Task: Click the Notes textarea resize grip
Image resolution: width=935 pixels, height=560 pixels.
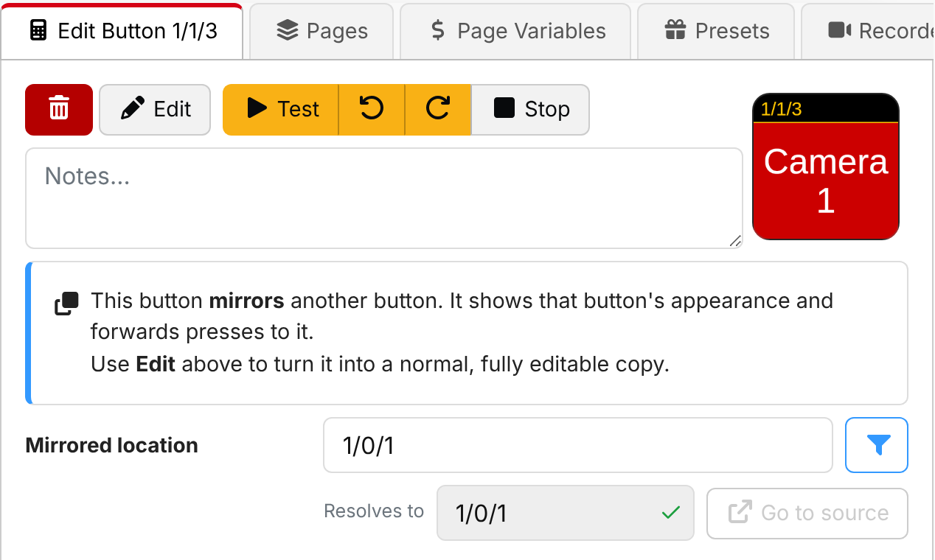Action: tap(735, 241)
